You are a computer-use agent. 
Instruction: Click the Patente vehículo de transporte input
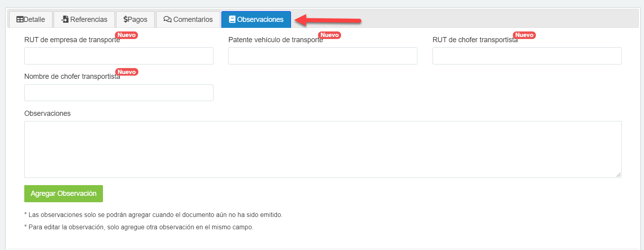point(322,56)
